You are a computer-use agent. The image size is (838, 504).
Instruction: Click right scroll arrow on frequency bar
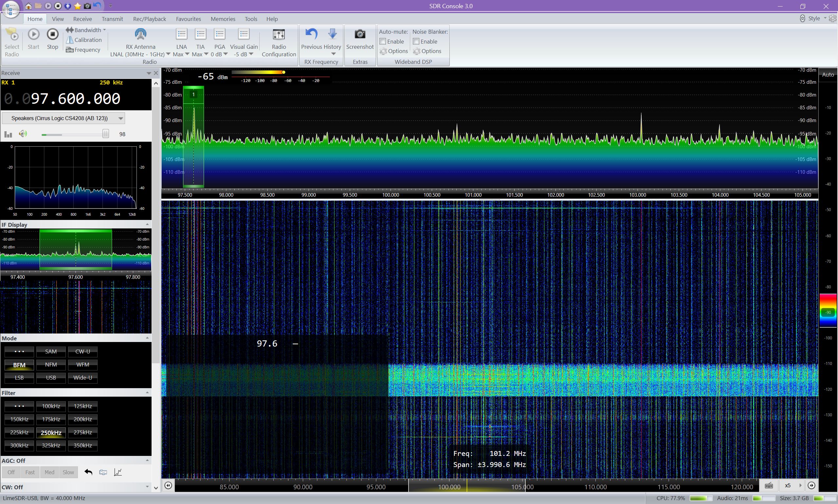click(x=811, y=485)
